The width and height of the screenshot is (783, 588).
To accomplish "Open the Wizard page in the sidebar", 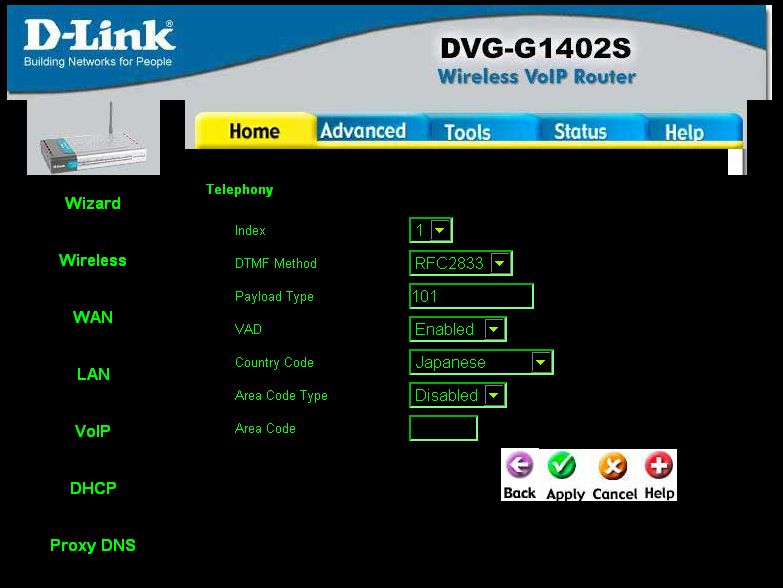I will tap(93, 203).
